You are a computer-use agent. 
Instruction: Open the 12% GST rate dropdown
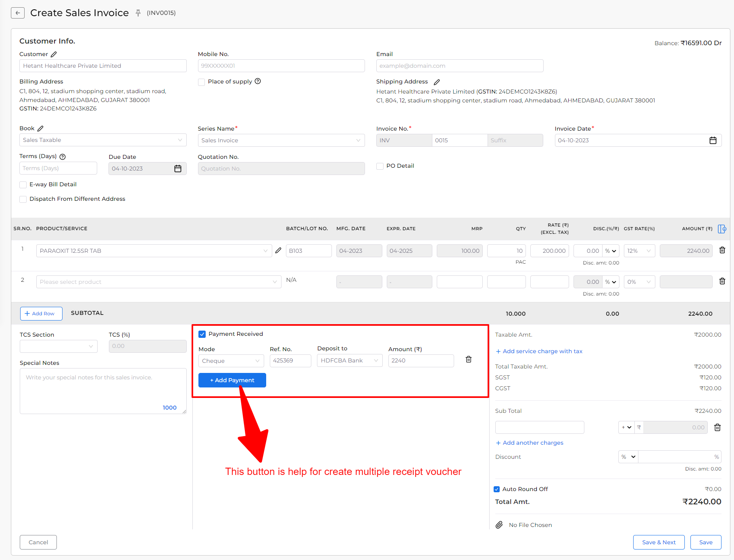pos(639,251)
